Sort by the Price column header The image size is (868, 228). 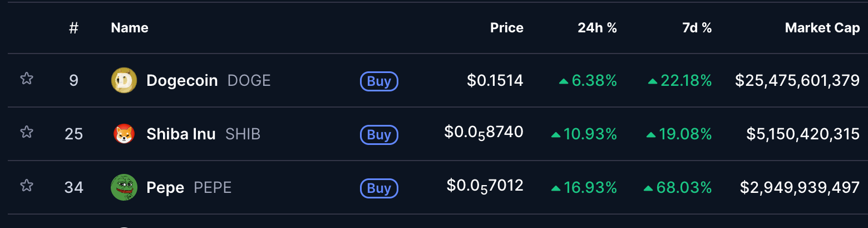tap(506, 28)
